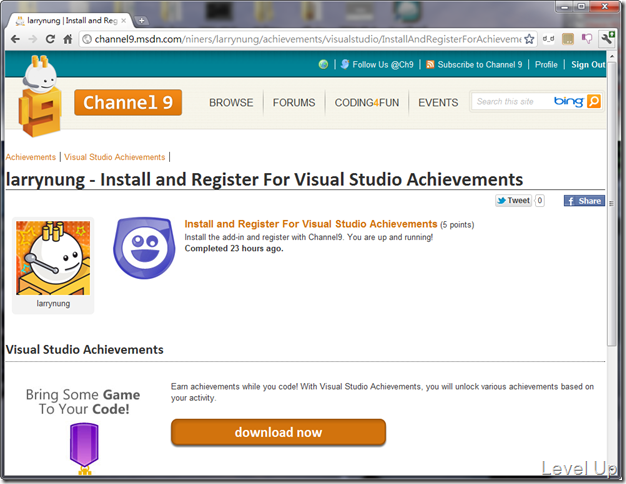Click the larrynung username under avatar
The image size is (626, 484).
click(x=53, y=303)
